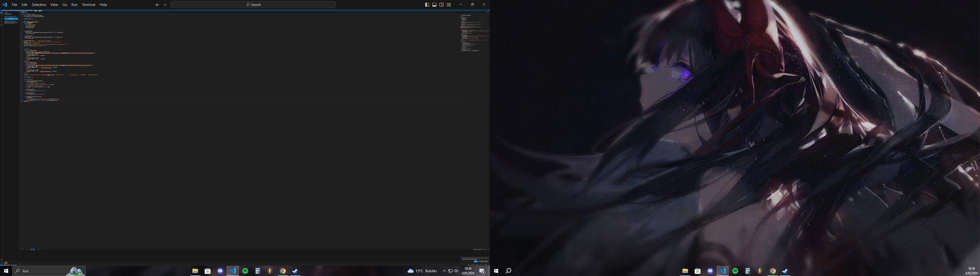Open Chrome on second monitor taskbar
The width and height of the screenshot is (980, 276).
(773, 271)
